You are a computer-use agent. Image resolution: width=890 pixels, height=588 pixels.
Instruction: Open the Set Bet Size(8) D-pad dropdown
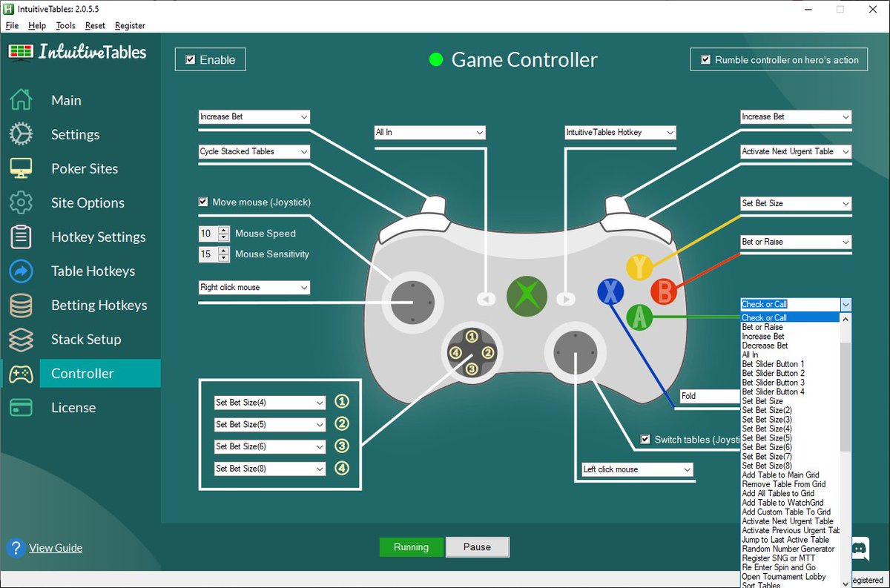270,469
